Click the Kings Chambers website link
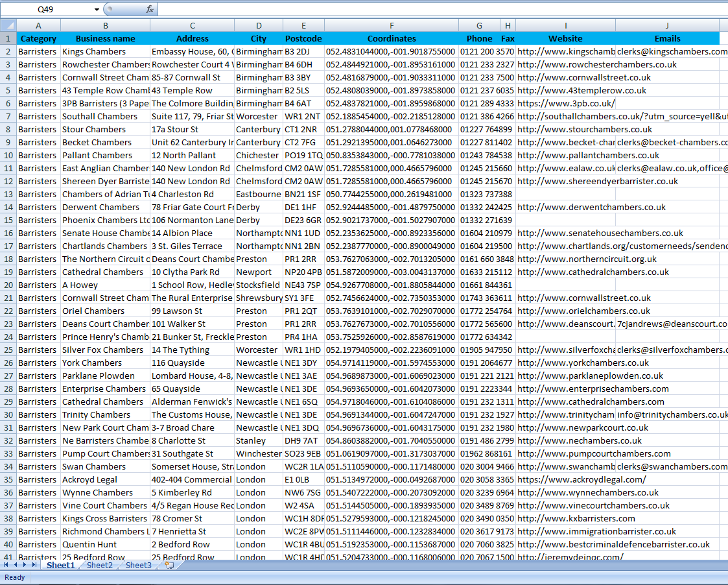 565,51
